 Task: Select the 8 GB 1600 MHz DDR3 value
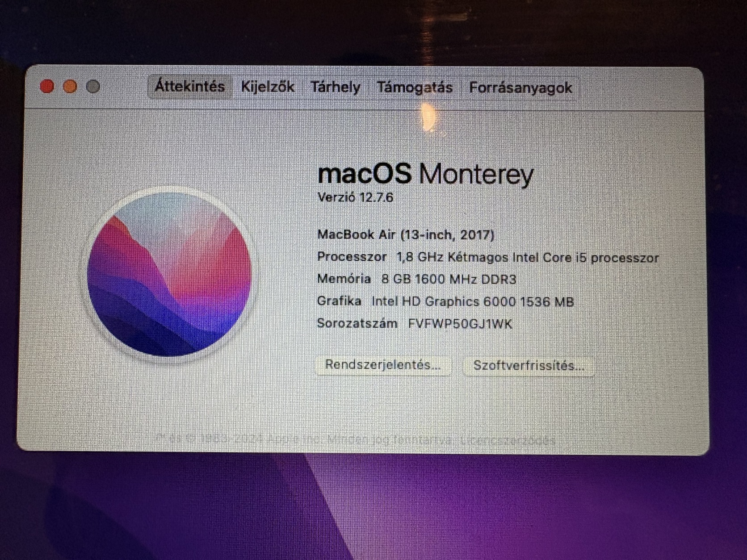coord(449,280)
